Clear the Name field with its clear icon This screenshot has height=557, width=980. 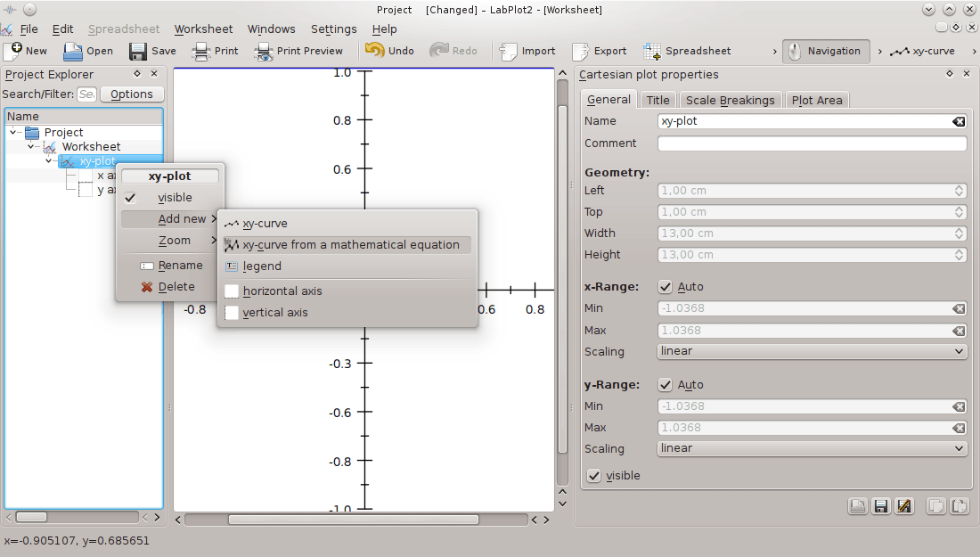tap(959, 121)
